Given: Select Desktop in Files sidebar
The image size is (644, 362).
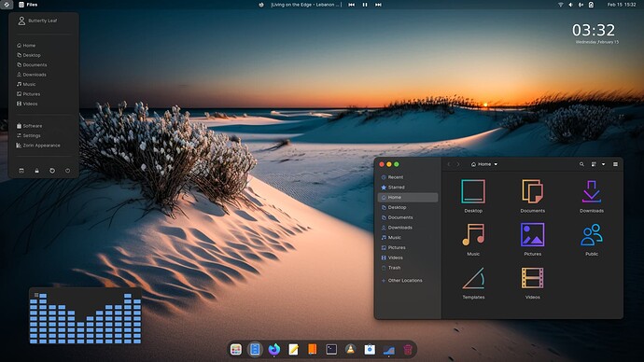Looking at the screenshot, I should pos(408,207).
